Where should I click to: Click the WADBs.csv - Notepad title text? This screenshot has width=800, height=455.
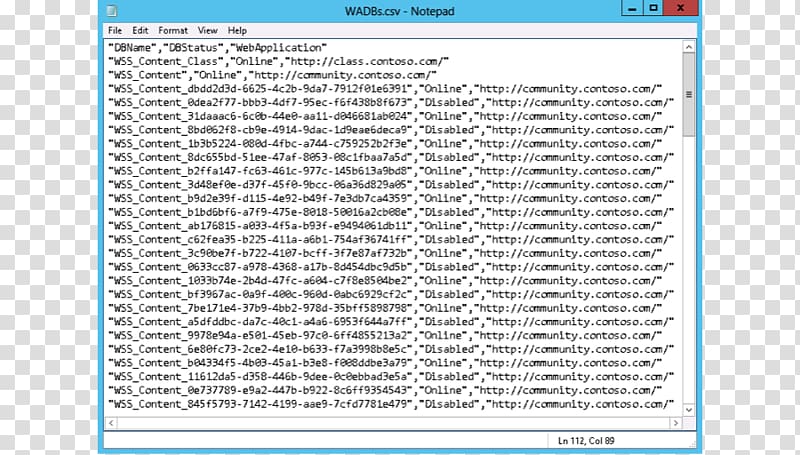399,11
